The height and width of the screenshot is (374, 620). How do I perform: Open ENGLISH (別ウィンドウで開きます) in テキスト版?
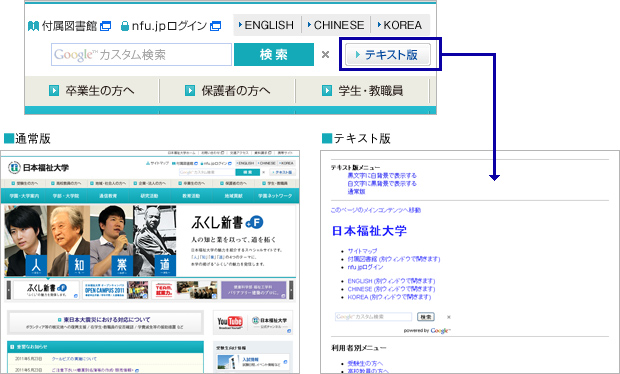(391, 281)
